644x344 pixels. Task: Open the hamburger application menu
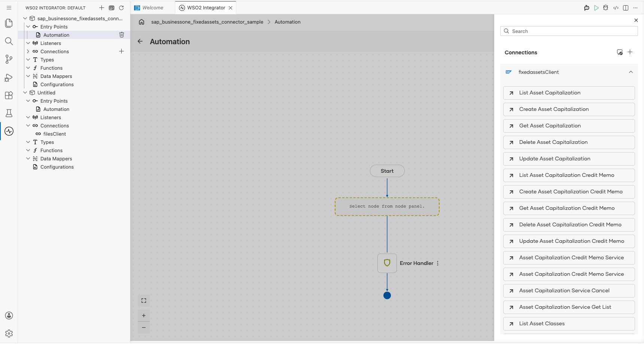[x=9, y=7]
